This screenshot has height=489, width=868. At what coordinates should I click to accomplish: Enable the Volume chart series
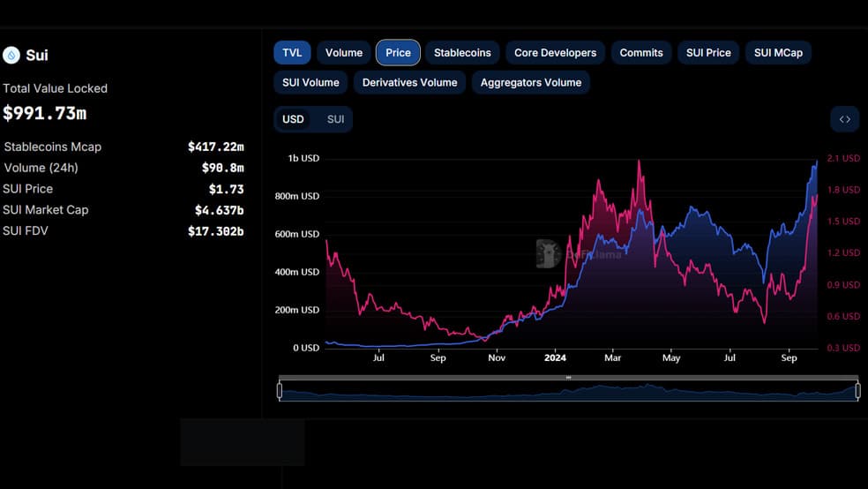344,53
